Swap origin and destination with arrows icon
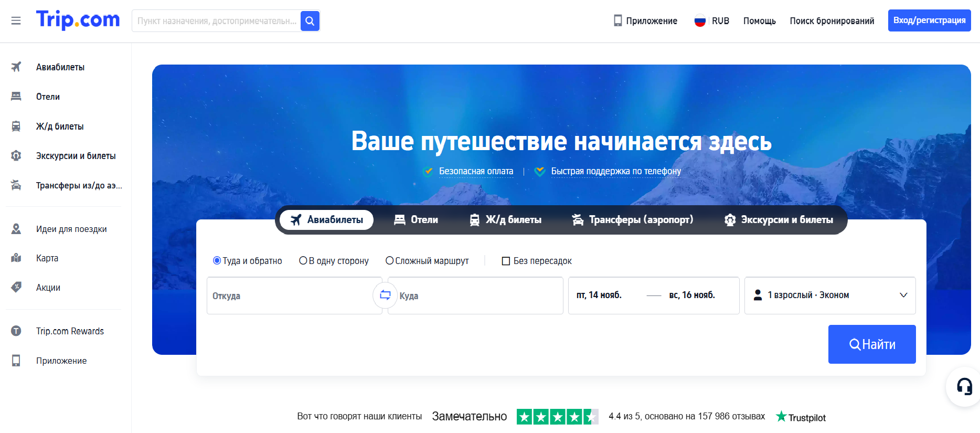The height and width of the screenshot is (433, 980). click(x=385, y=295)
